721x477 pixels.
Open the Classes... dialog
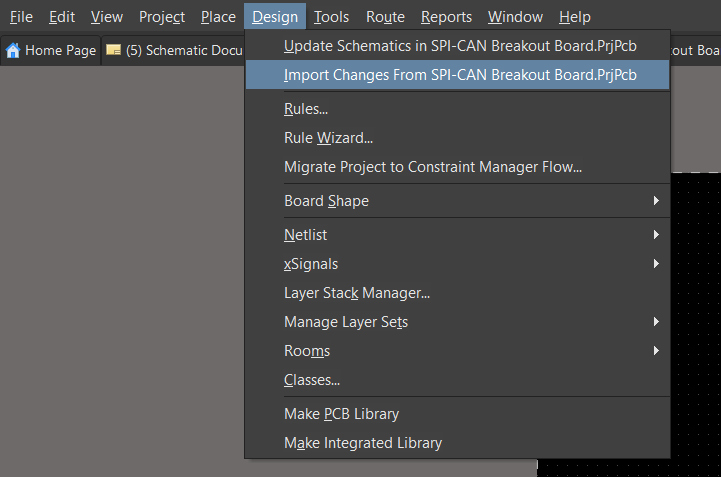[458, 380]
